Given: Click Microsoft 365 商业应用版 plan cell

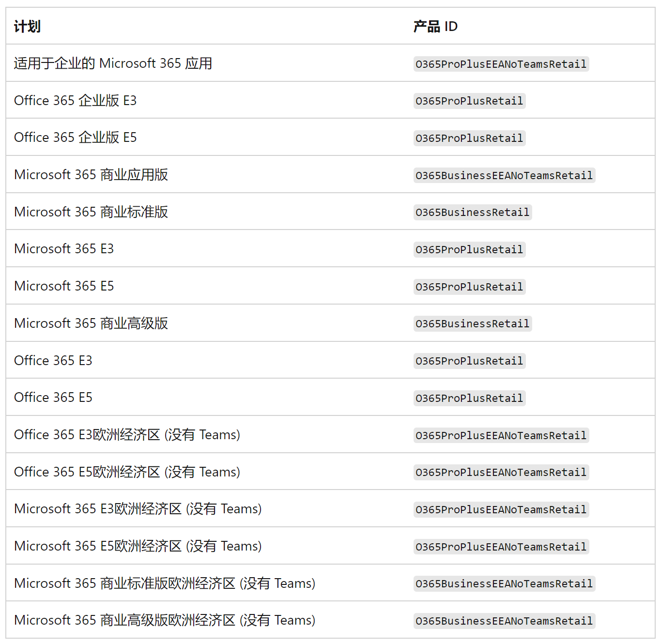Looking at the screenshot, I should (x=91, y=175).
